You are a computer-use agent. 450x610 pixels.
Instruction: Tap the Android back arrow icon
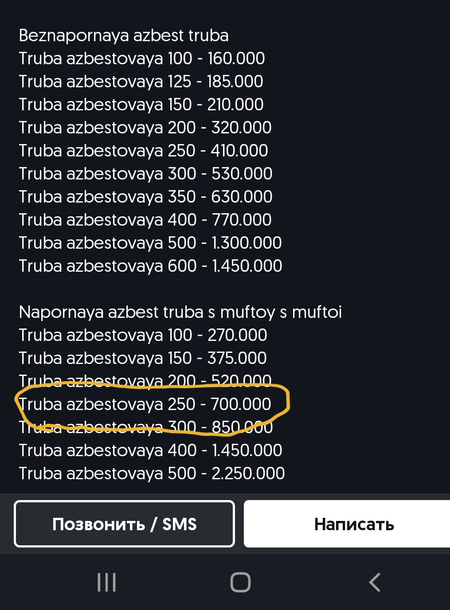pyautogui.click(x=375, y=582)
